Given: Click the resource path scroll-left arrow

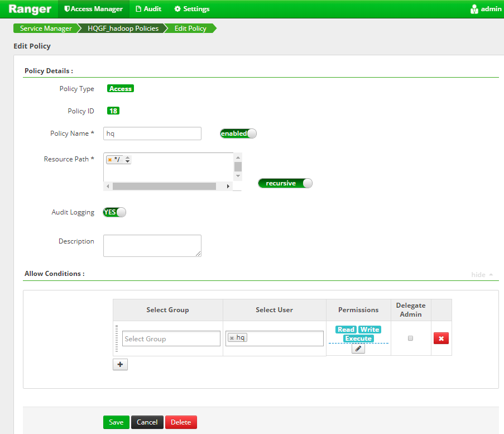Looking at the screenshot, I should click(108, 186).
